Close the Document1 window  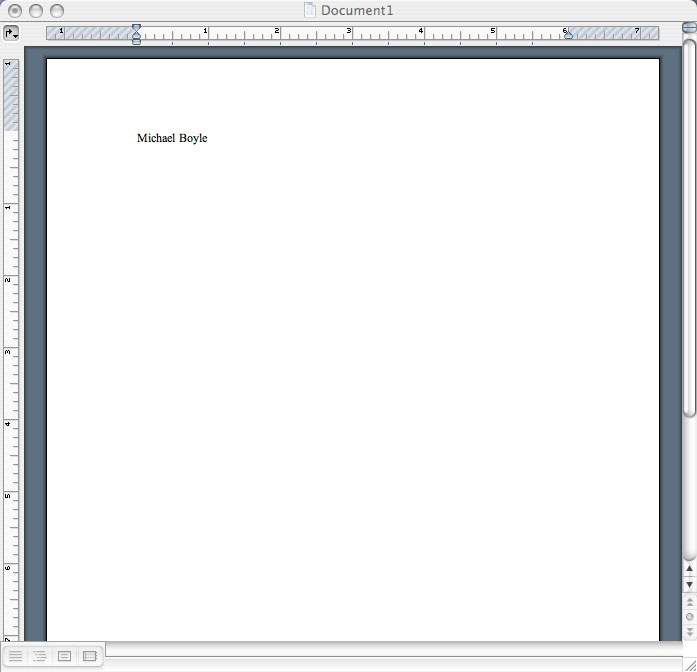coord(15,11)
